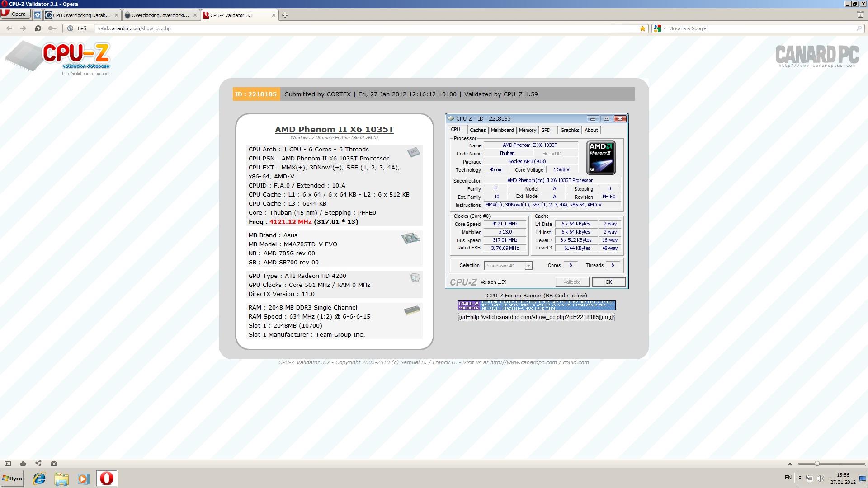Screen dimensions: 868x488
Task: Click the RAM stick icon in memory section
Action: click(412, 310)
